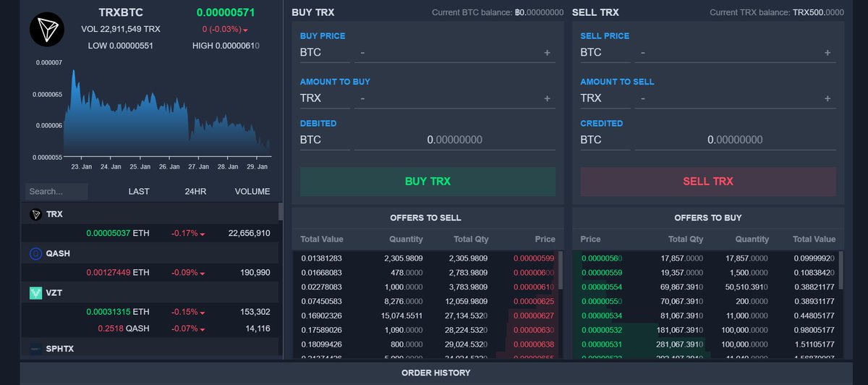The height and width of the screenshot is (385, 868).
Task: Click the QASH coin icon in market list
Action: [35, 253]
